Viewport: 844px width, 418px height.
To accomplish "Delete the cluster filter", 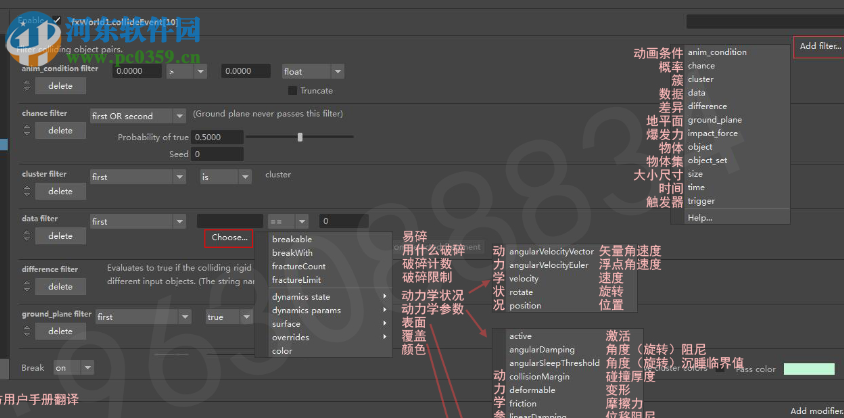I will coord(60,191).
